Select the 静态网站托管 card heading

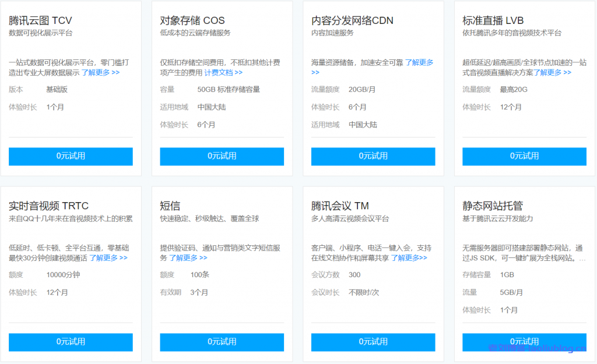493,206
